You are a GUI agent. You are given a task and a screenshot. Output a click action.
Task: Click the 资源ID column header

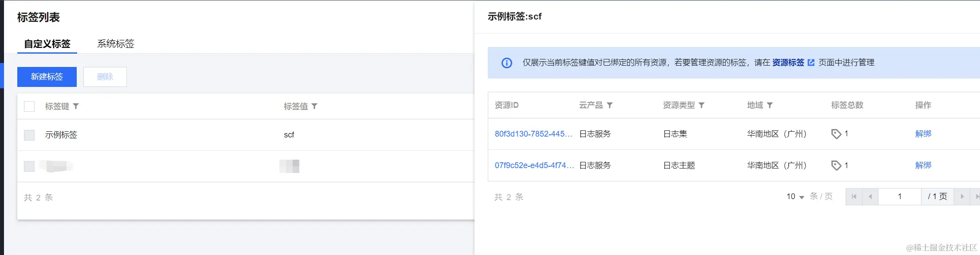[506, 105]
